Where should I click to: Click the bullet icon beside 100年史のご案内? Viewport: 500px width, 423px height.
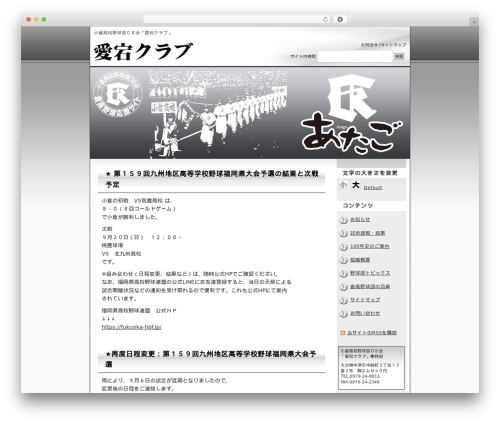pos(344,247)
